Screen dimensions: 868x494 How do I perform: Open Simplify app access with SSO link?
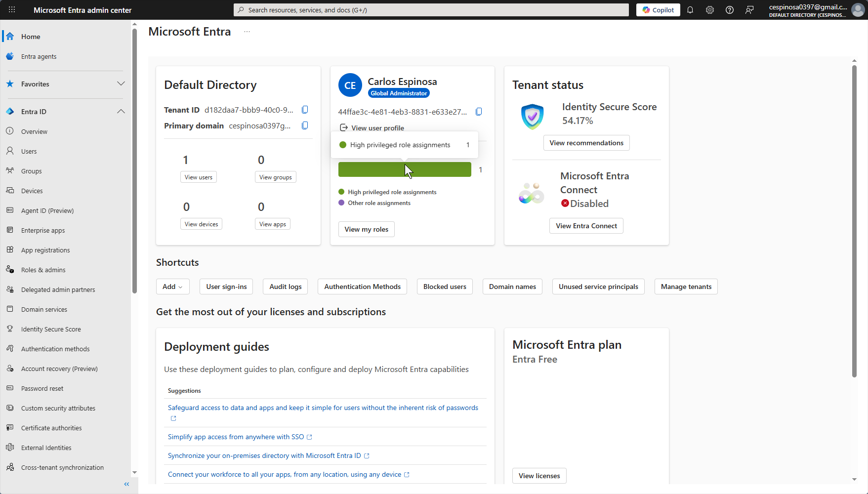[236, 437]
